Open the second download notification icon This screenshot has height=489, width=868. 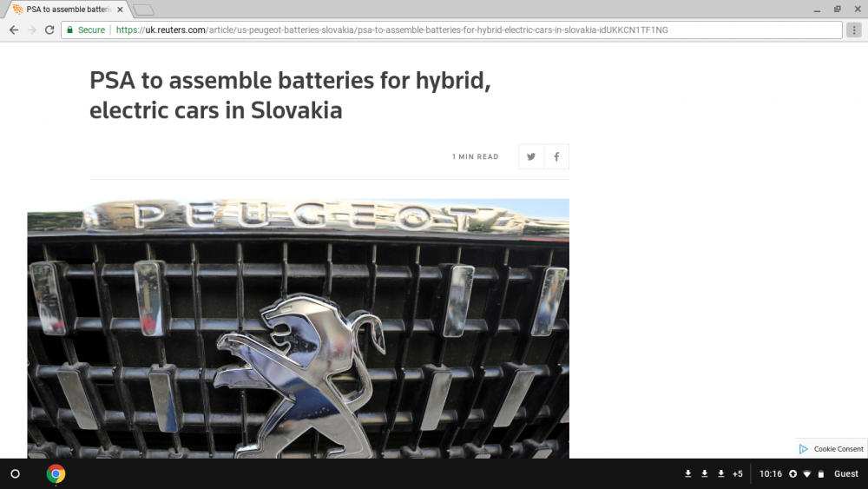pos(705,473)
